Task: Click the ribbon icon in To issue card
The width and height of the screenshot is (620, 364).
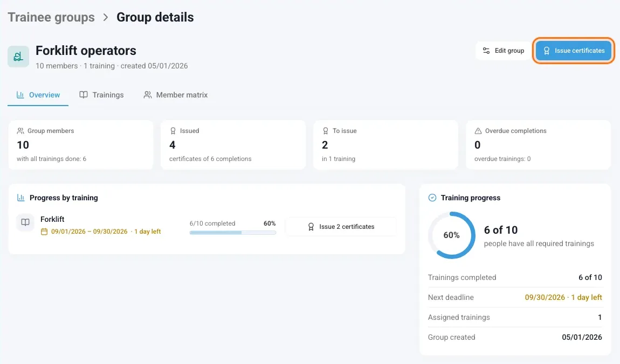Action: 326,131
